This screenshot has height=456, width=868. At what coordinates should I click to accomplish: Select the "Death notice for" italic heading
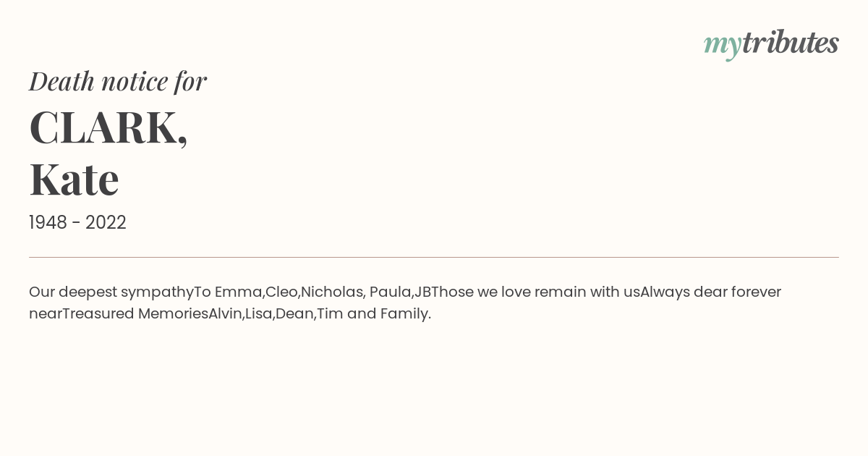click(x=118, y=81)
